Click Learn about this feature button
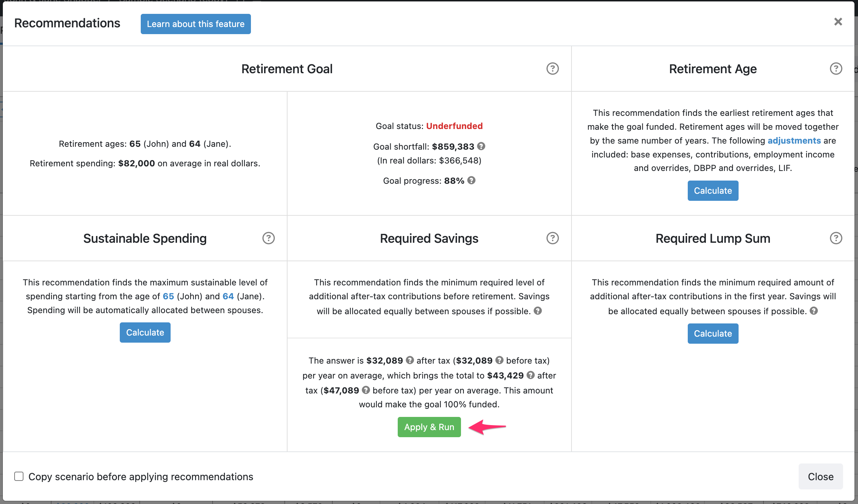This screenshot has width=858, height=504. (195, 24)
